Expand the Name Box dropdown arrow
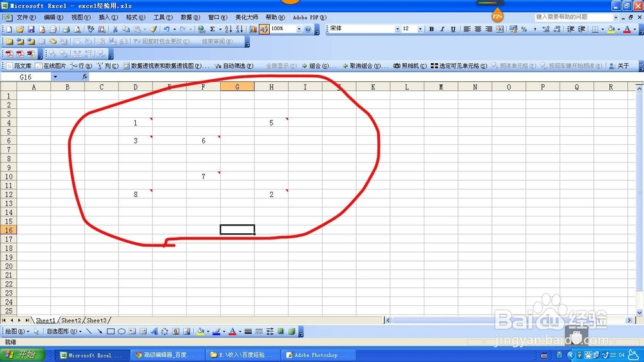Screen dimensions: 644x362 [x=55, y=77]
